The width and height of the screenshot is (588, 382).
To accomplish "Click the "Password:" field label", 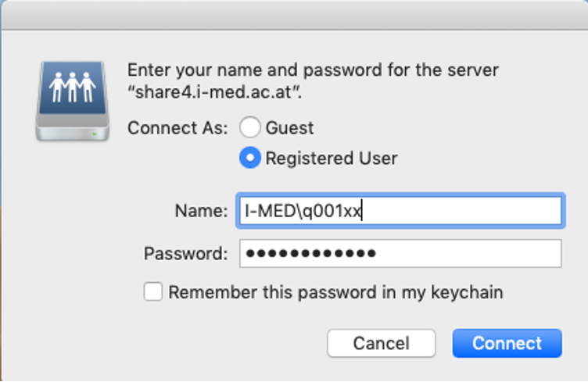I will click(186, 253).
